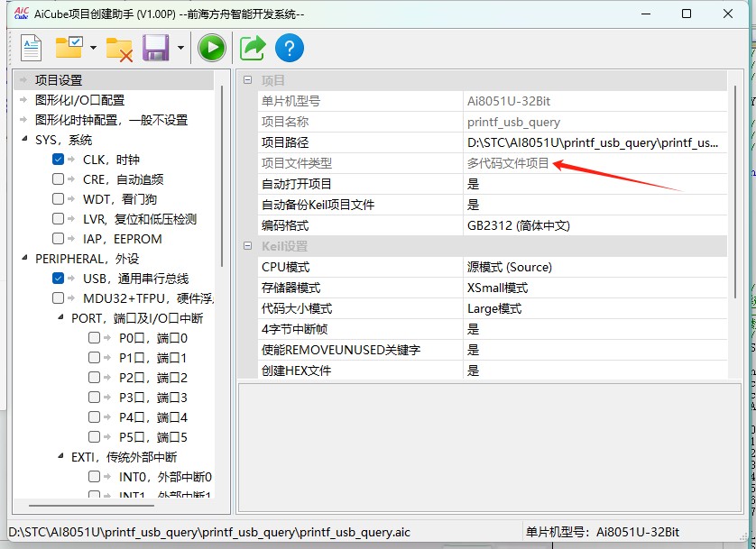Maximize the AiCube window
This screenshot has height=549, width=756.
[687, 14]
